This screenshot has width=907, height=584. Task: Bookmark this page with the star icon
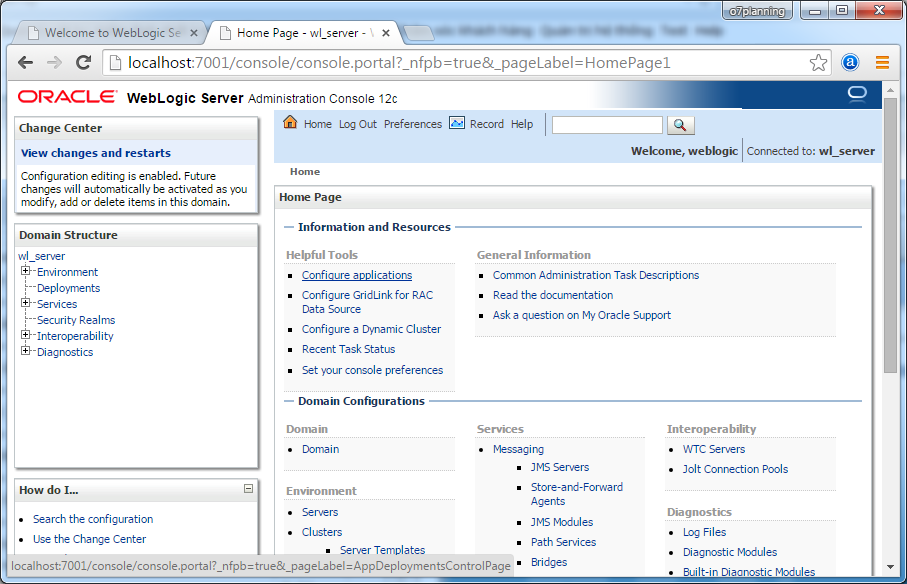(x=818, y=62)
